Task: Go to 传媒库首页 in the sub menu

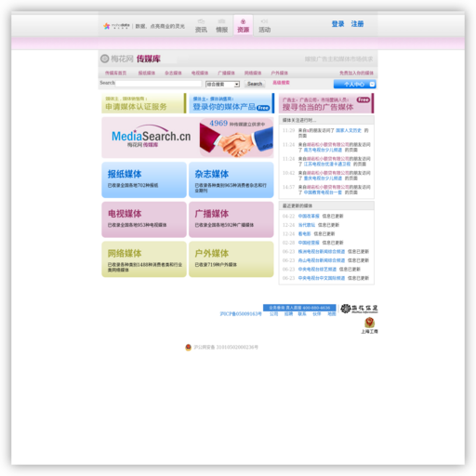Action: click(x=115, y=73)
